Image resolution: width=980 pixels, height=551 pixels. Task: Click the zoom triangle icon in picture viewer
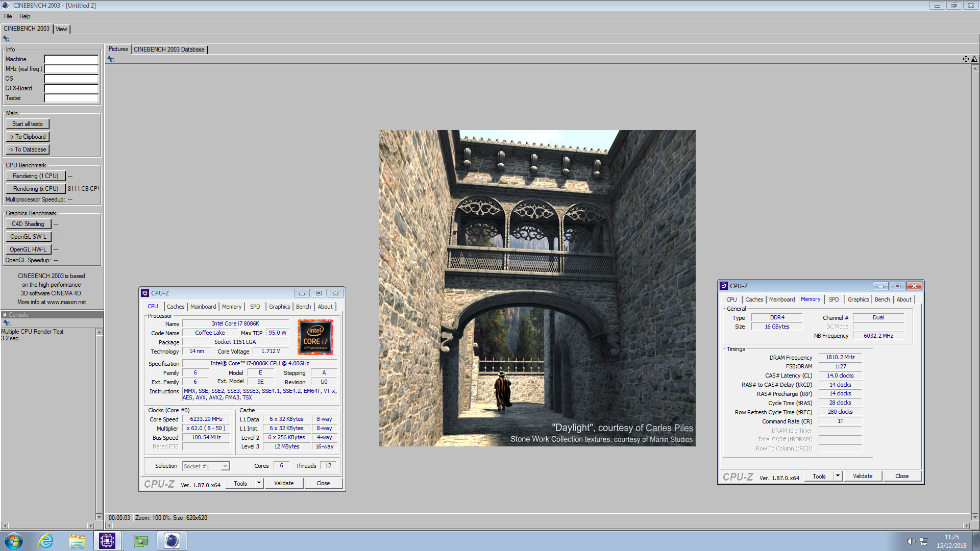(974, 59)
